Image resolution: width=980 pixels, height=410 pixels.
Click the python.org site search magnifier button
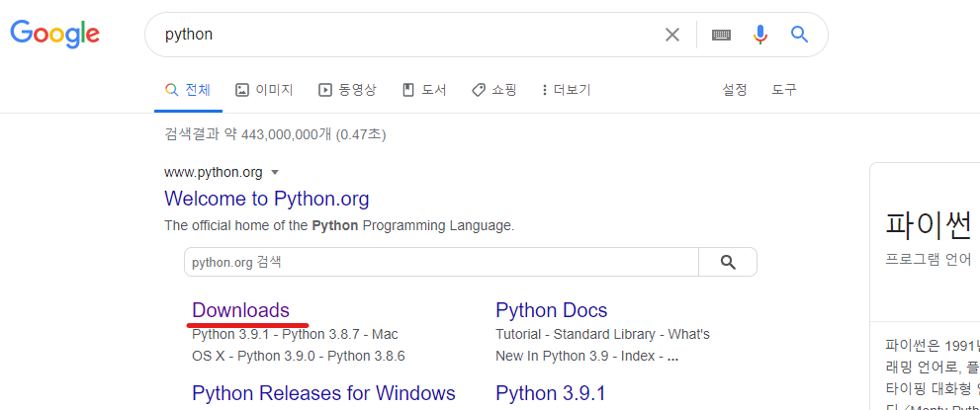pos(728,262)
